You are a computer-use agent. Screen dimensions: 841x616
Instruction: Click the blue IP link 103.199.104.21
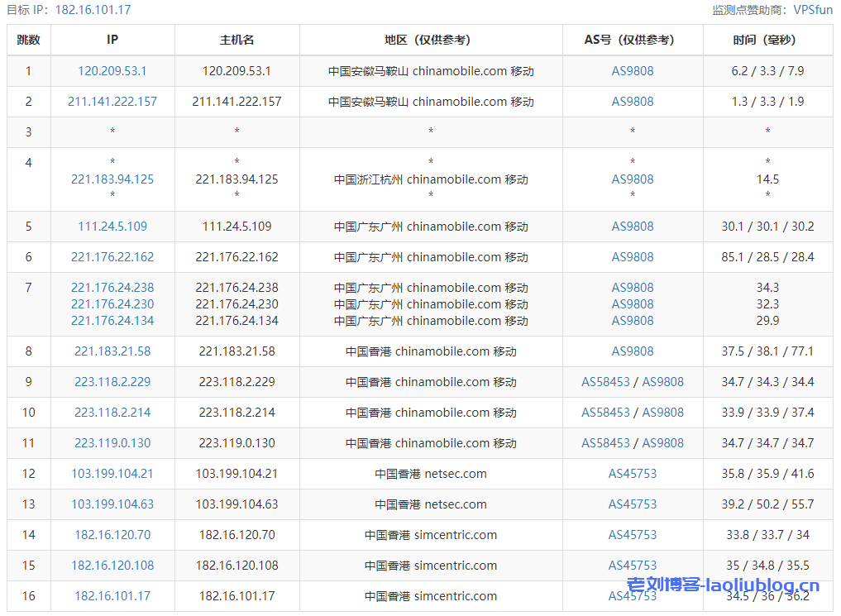(112, 474)
